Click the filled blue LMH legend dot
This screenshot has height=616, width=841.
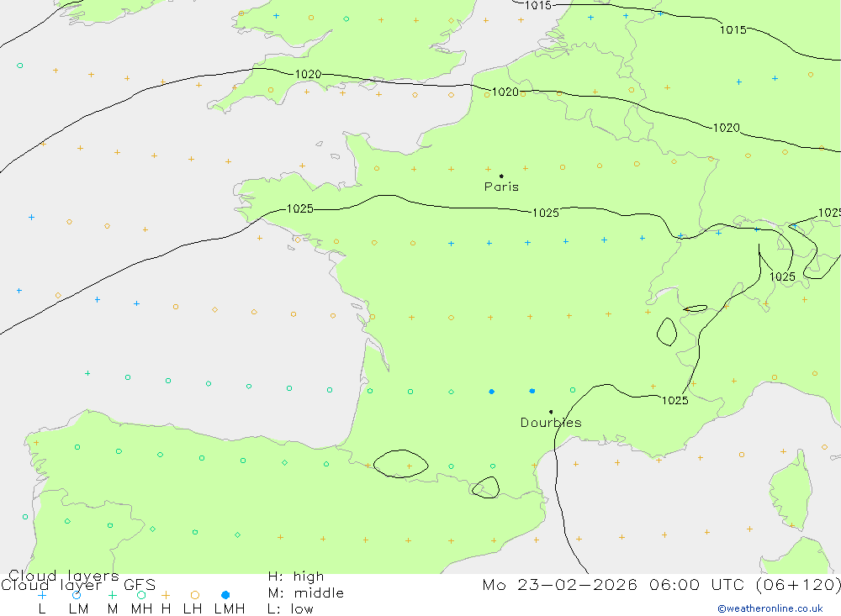[225, 595]
